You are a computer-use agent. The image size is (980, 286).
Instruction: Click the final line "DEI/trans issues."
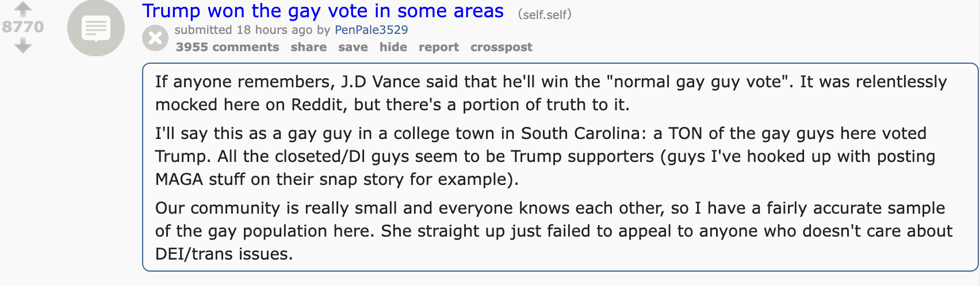[224, 254]
